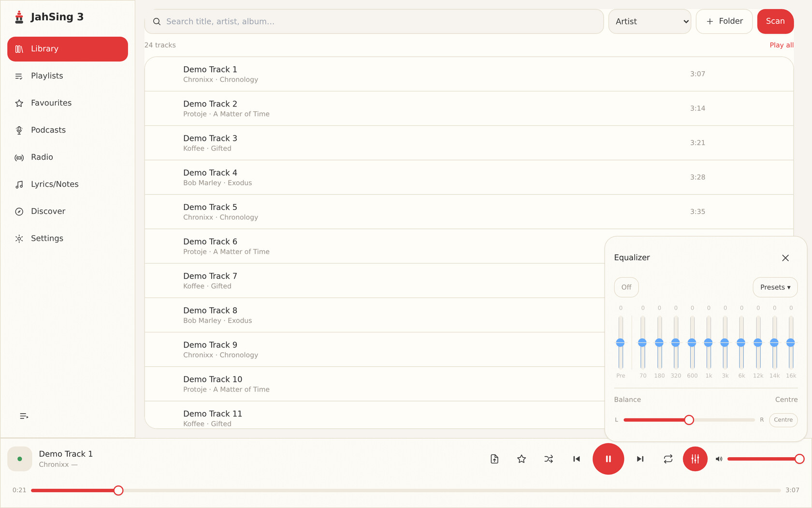Click the file export icon in player bar

pos(494,459)
